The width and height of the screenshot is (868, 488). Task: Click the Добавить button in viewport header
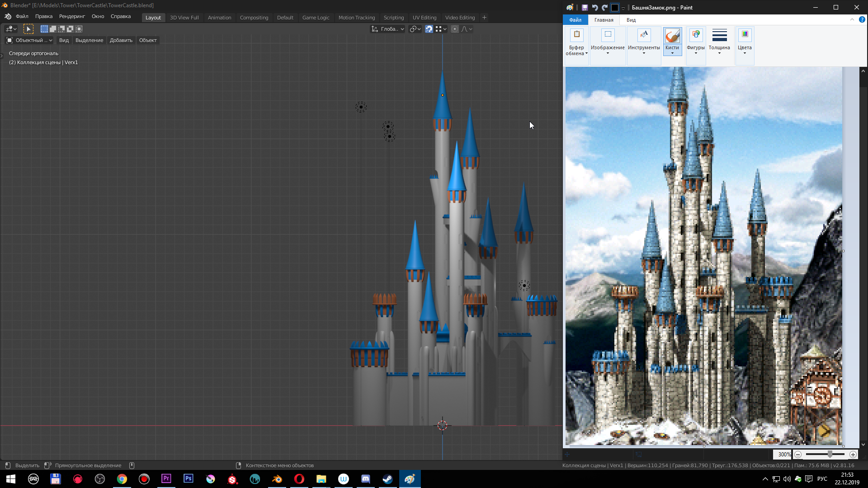coord(121,40)
